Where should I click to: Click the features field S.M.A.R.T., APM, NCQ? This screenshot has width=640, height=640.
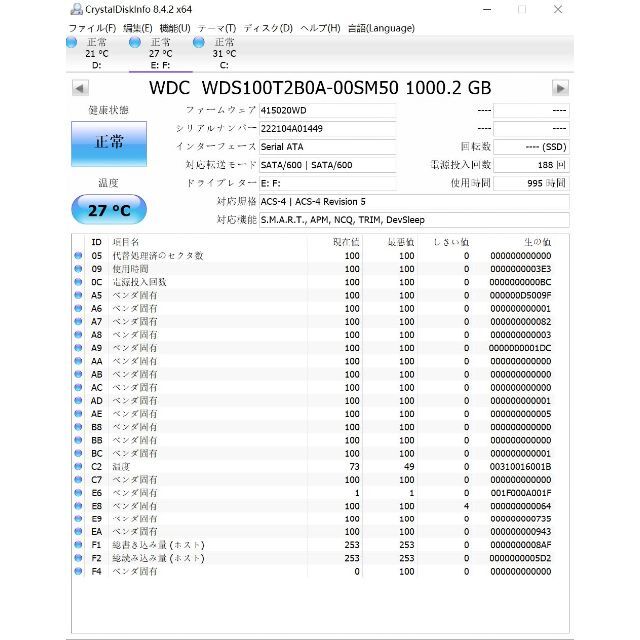click(414, 220)
